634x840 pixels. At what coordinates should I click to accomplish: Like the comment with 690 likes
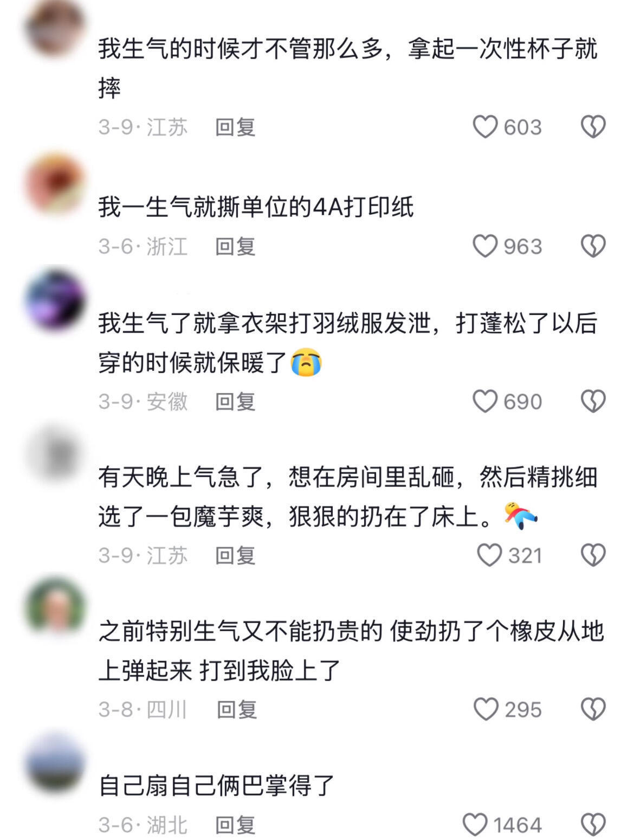click(485, 401)
